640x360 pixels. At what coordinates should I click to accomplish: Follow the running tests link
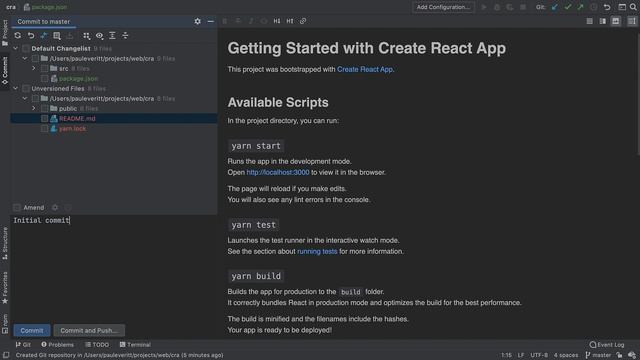pos(317,251)
